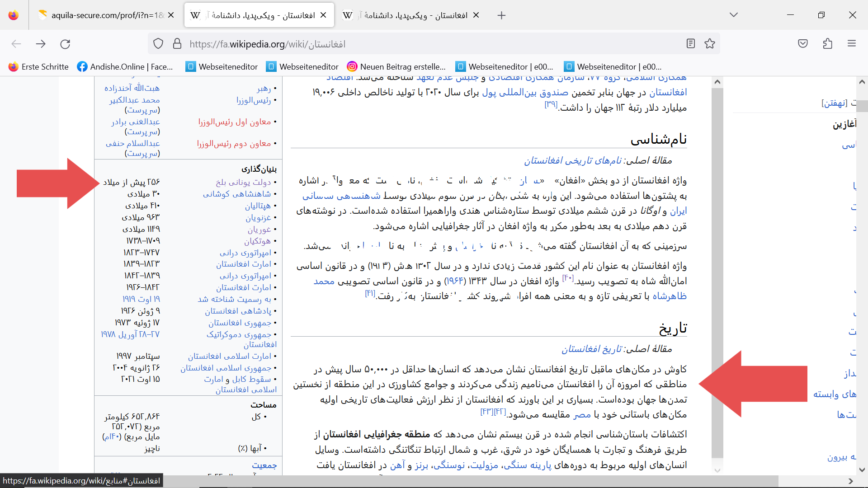The width and height of the screenshot is (868, 488).
Task: Switch to third Afghanistan Wikipedia tab
Action: tap(409, 15)
